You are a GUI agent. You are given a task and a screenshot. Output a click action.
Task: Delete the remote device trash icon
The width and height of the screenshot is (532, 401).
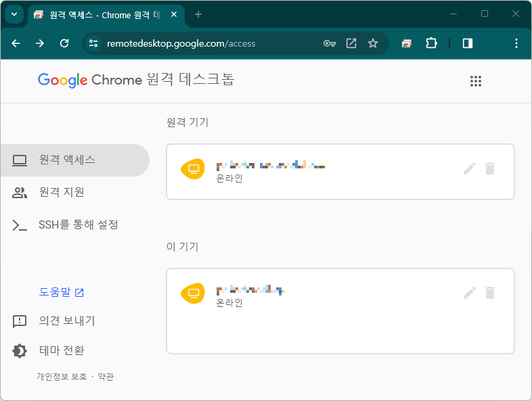[490, 168]
